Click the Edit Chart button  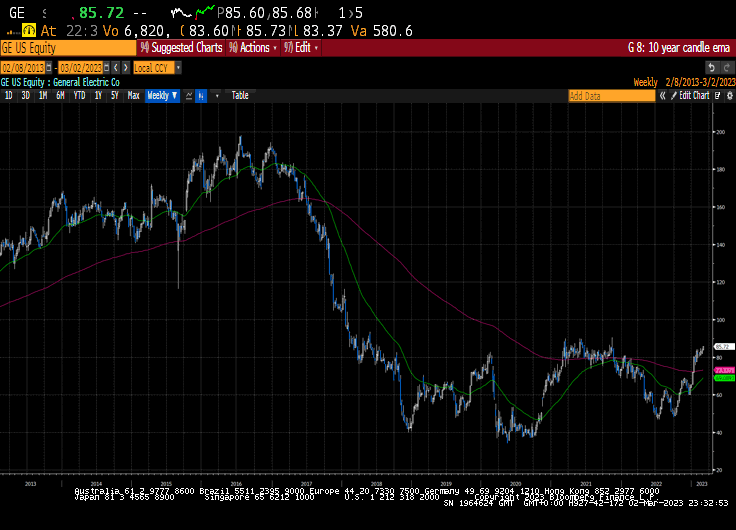pos(690,96)
